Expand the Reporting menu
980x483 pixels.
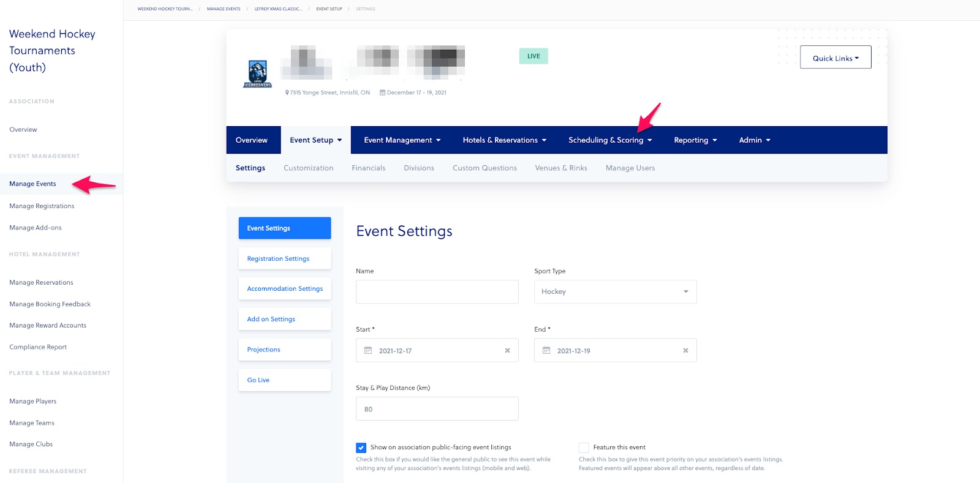tap(695, 140)
